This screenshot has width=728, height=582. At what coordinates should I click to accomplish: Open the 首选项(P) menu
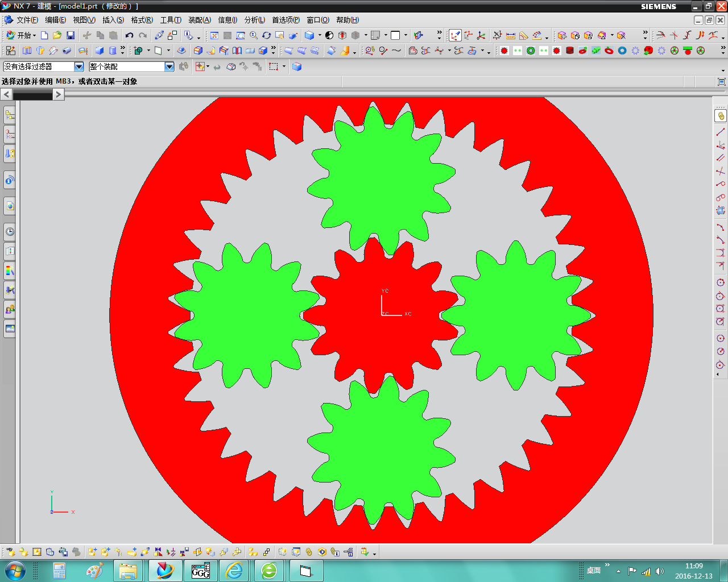pos(286,20)
